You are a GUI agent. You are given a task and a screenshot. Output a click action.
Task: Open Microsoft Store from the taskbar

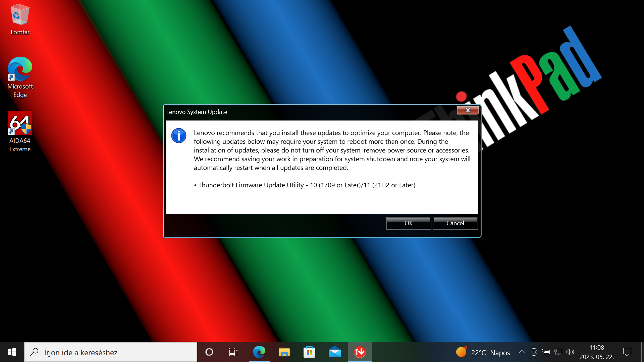(x=309, y=352)
